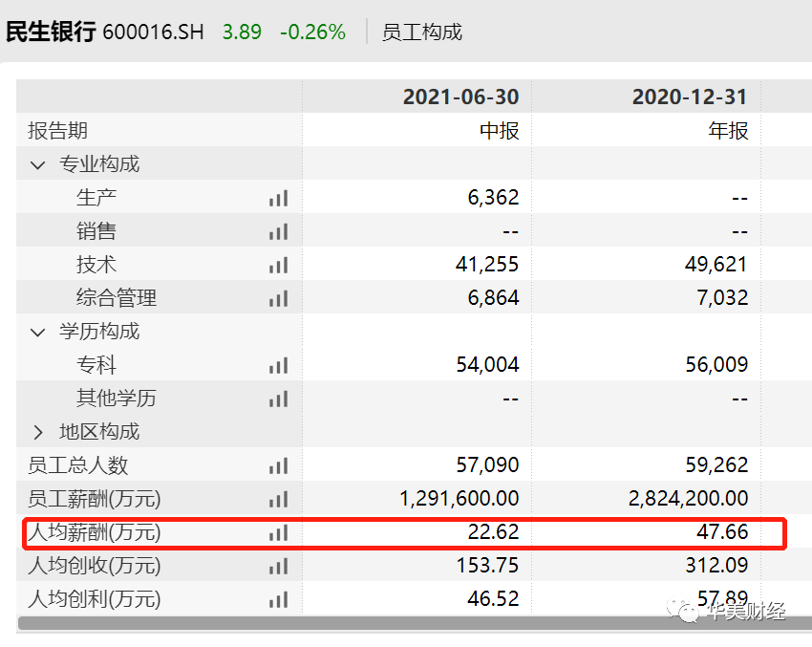Select the 技术 row label
Image resolution: width=812 pixels, height=647 pixels.
[x=96, y=264]
